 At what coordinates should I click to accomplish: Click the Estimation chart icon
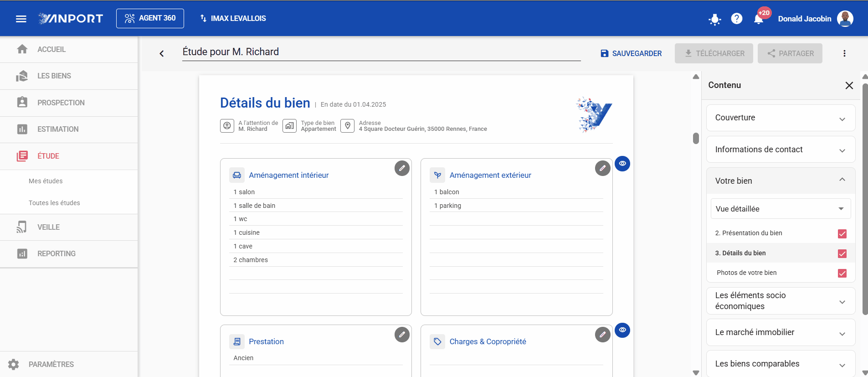pos(22,129)
